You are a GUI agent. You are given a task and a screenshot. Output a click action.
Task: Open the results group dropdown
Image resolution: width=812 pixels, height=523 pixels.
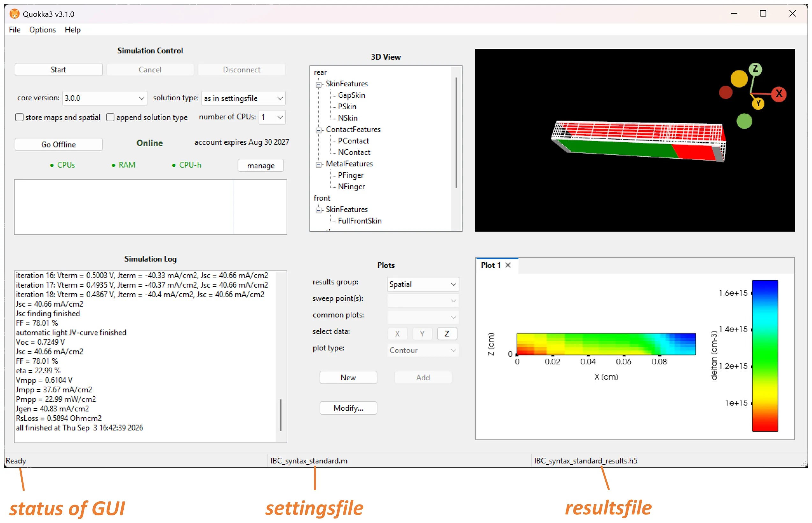[x=423, y=284]
